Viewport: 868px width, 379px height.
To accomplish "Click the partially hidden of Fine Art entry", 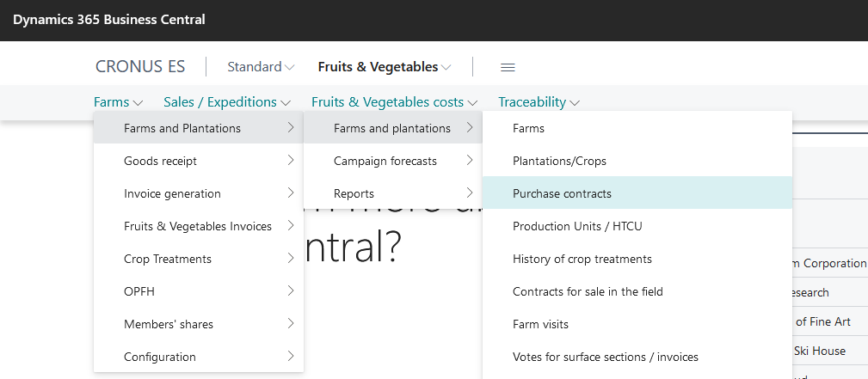I will click(x=822, y=321).
